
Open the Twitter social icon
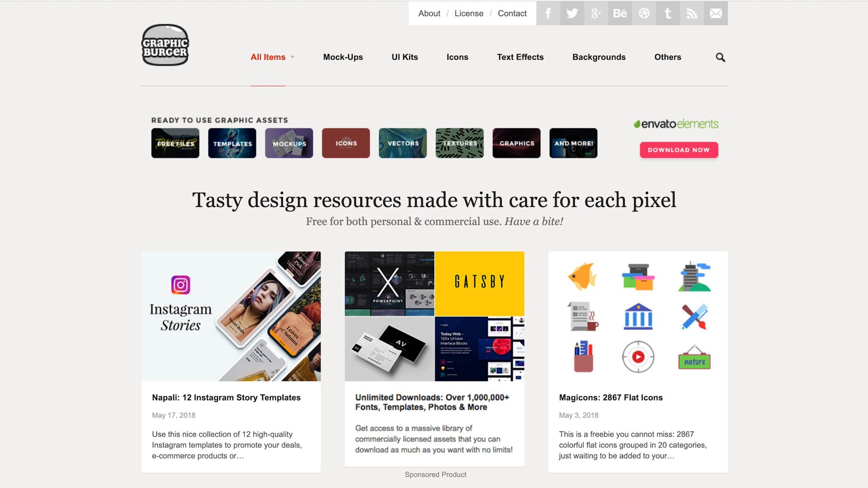[572, 13]
